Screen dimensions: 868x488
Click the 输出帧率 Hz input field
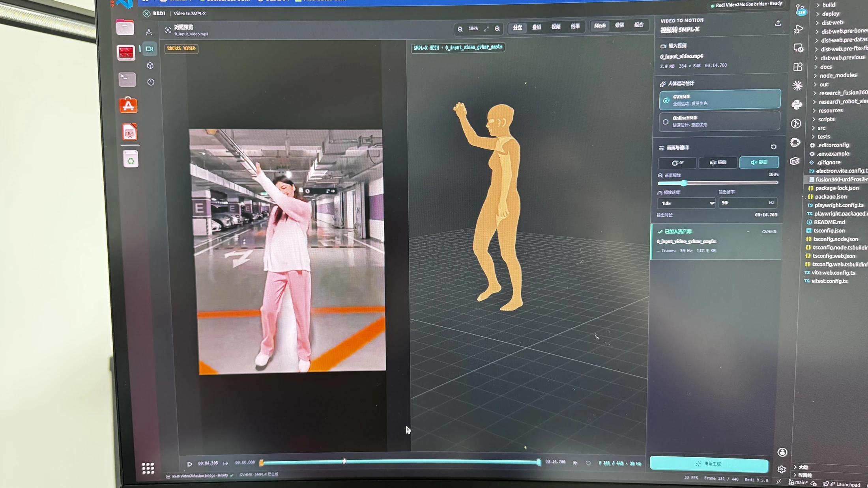(748, 203)
